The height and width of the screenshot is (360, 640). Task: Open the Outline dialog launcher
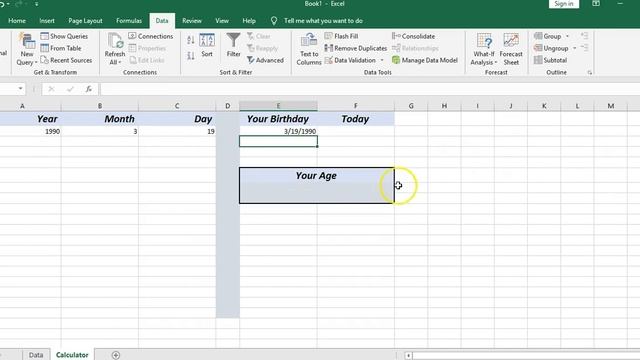(x=590, y=73)
